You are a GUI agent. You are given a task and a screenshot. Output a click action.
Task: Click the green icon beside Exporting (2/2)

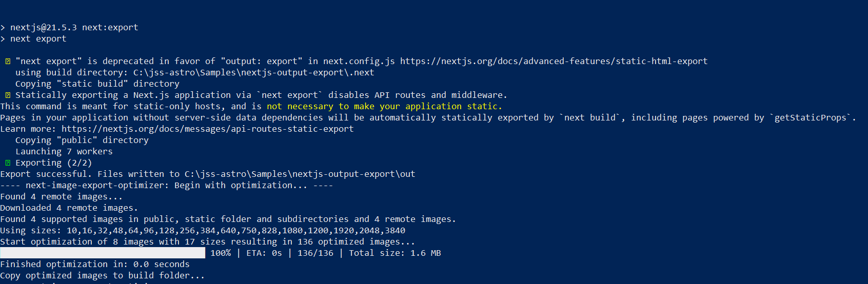pyautogui.click(x=8, y=163)
